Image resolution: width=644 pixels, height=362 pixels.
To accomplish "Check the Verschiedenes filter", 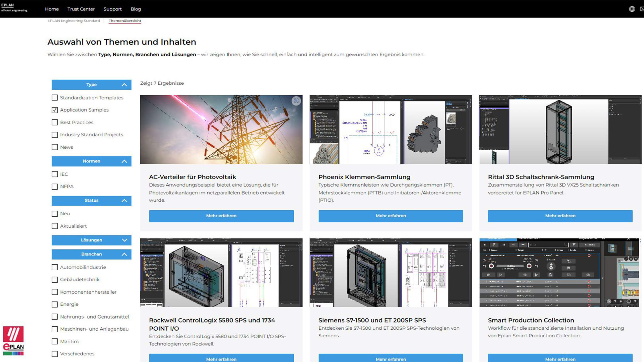I will tap(55, 354).
